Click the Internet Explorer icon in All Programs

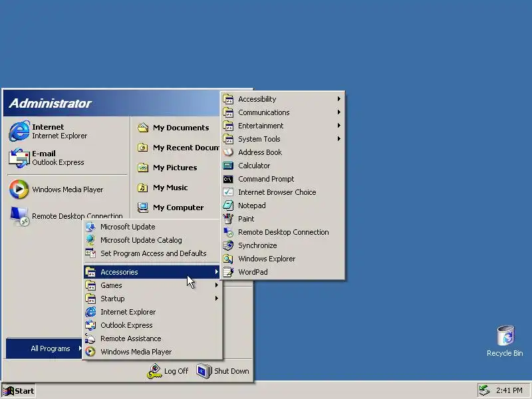tap(90, 312)
